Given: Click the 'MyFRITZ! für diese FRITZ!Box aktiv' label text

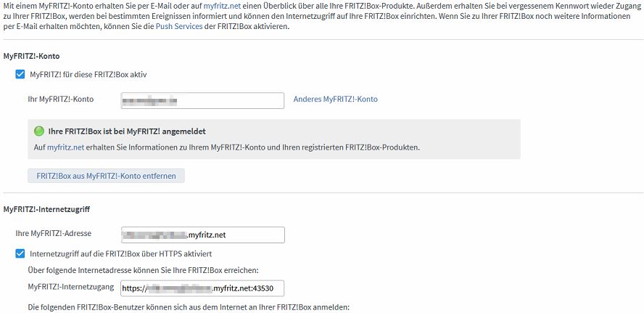Looking at the screenshot, I should [88, 75].
